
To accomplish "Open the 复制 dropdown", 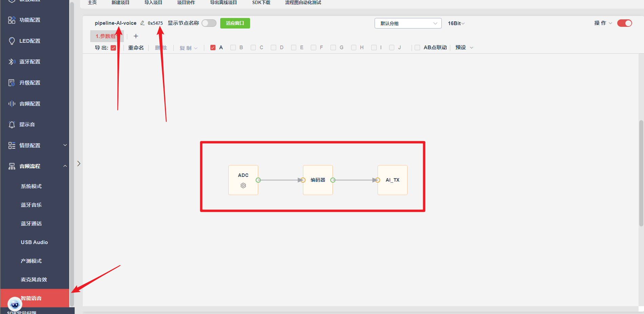I will click(x=188, y=48).
